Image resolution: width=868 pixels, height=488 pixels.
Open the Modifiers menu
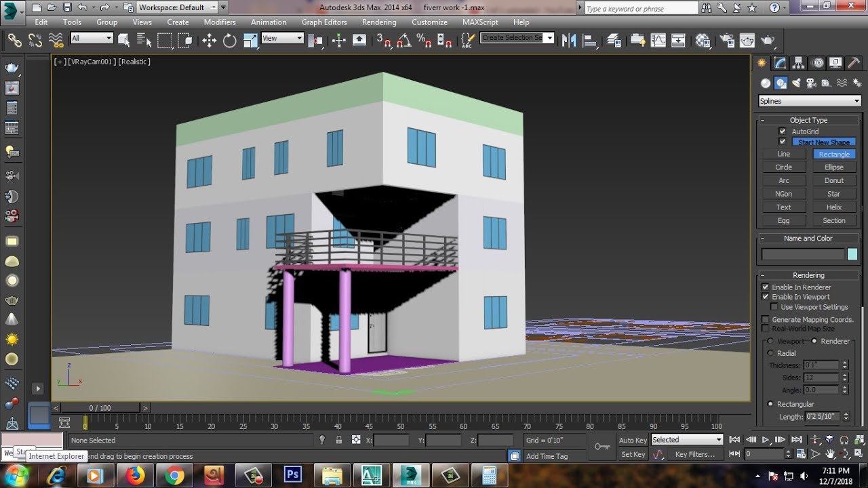coord(220,22)
